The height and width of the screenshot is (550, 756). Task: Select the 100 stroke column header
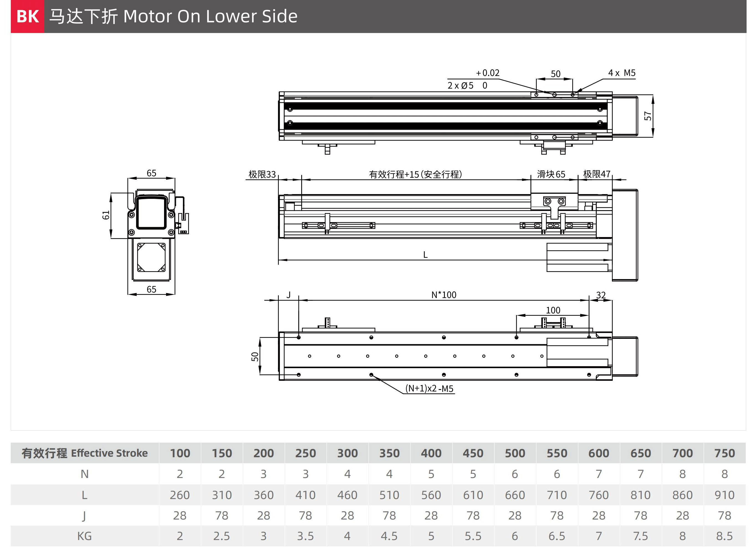tap(180, 453)
